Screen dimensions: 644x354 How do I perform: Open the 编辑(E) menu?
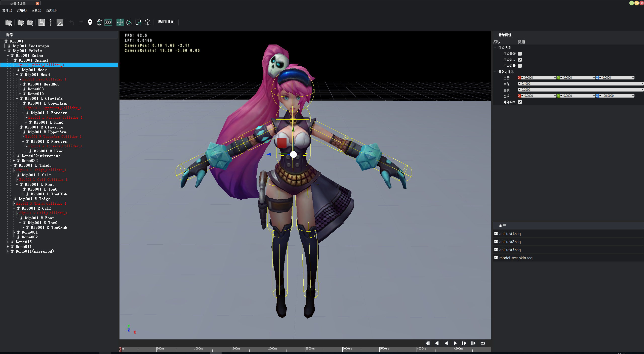[x=22, y=10]
